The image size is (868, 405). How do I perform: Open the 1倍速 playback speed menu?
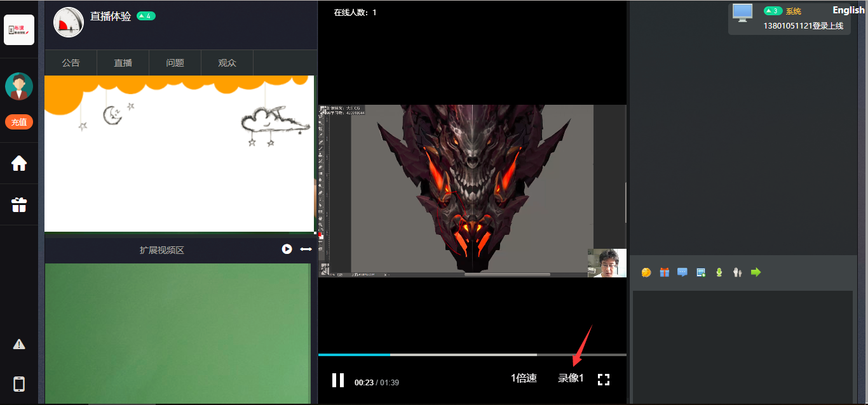pos(524,378)
